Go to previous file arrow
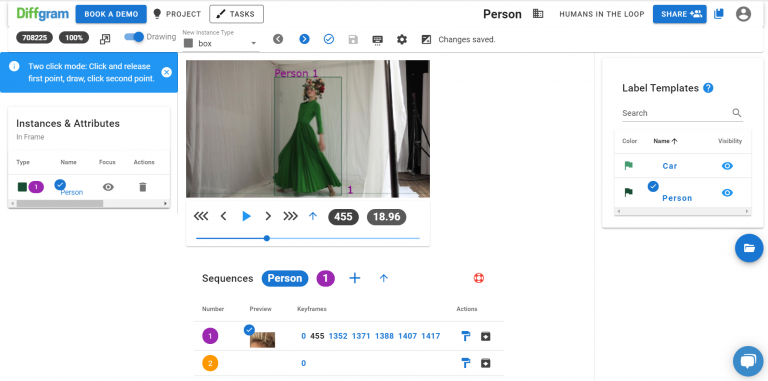768x381 pixels. click(278, 39)
